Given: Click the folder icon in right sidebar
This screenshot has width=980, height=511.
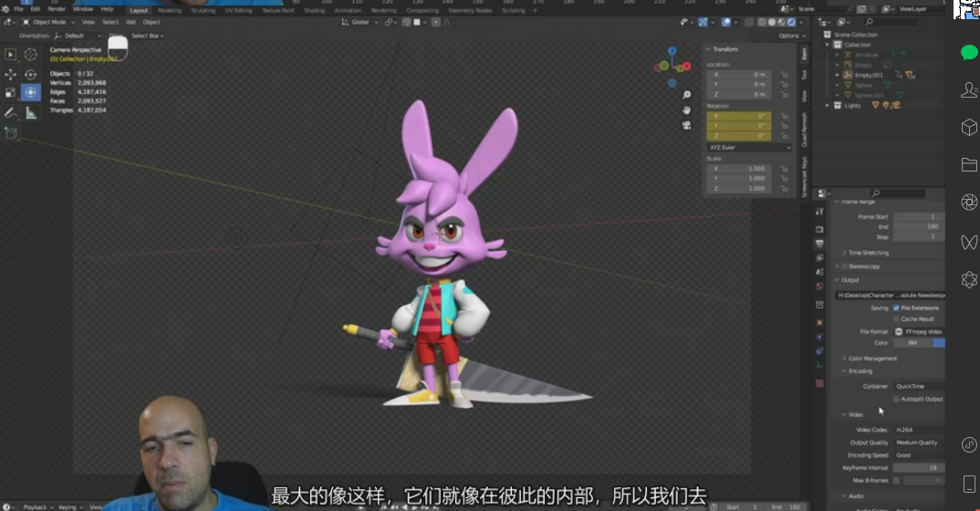Looking at the screenshot, I should (x=969, y=165).
